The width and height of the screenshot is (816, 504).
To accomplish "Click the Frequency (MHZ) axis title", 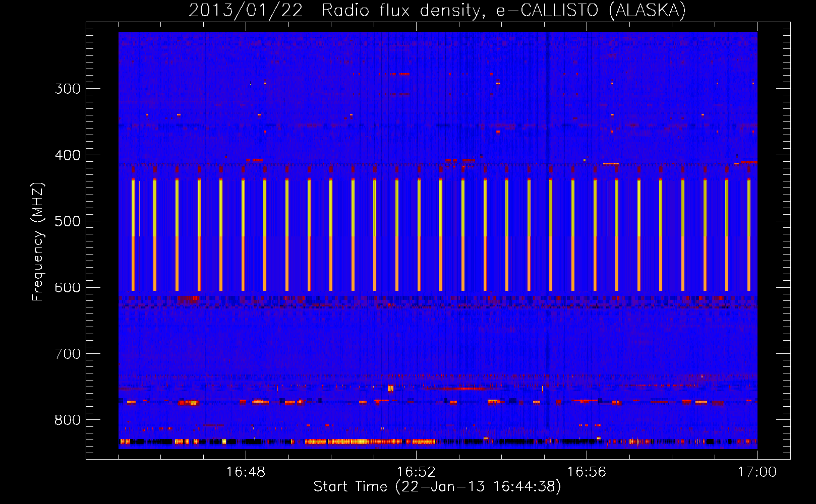I will click(x=38, y=242).
